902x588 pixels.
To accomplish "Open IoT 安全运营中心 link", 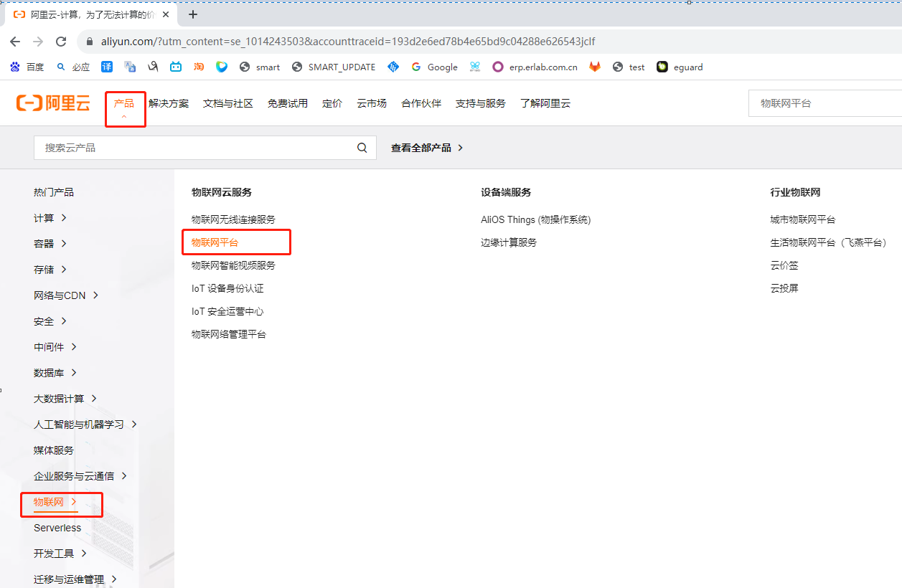I will pyautogui.click(x=227, y=311).
